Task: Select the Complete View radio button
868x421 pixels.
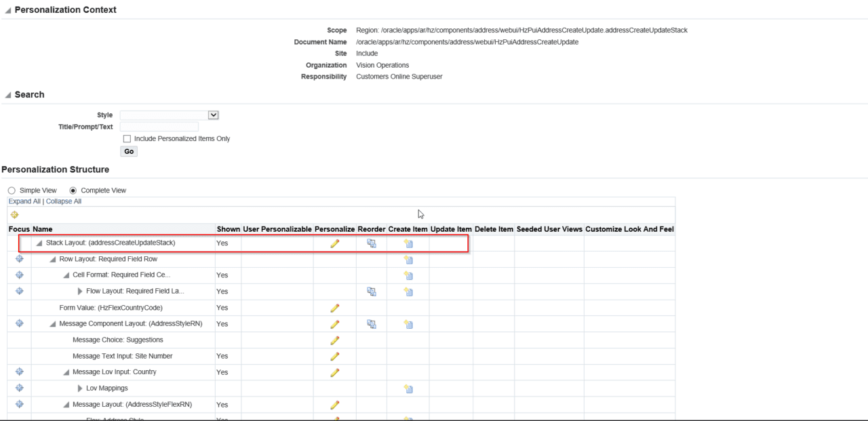Action: [73, 190]
